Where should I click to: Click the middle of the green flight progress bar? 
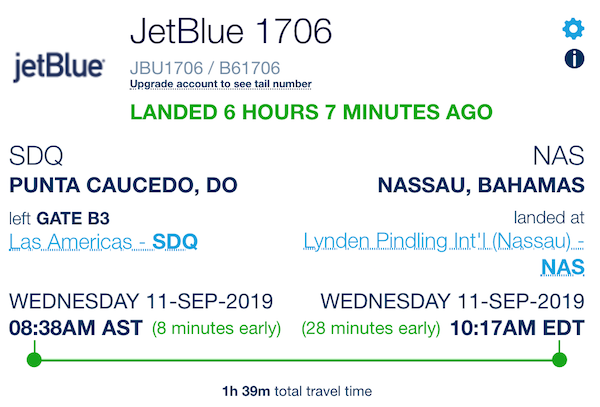(297, 360)
